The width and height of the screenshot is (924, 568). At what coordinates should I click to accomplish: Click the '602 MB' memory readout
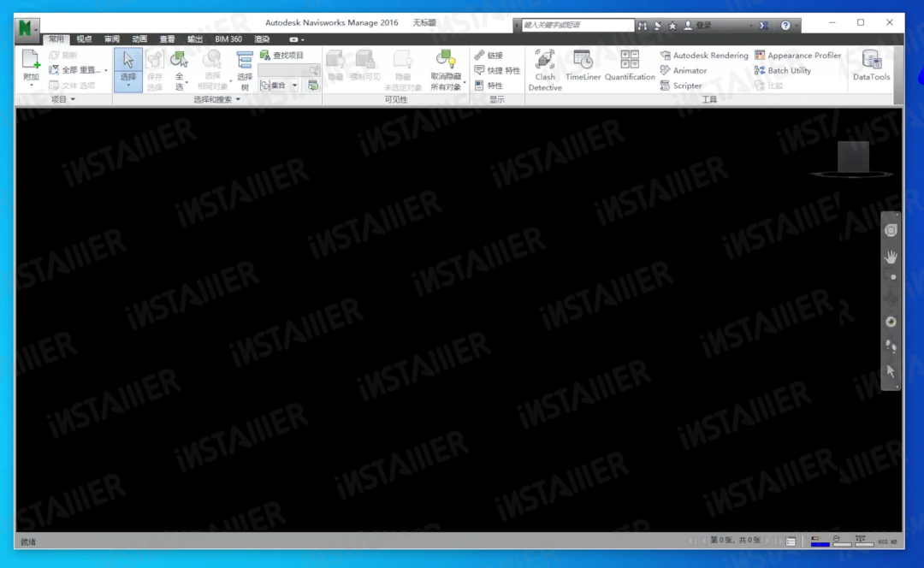tap(887, 541)
